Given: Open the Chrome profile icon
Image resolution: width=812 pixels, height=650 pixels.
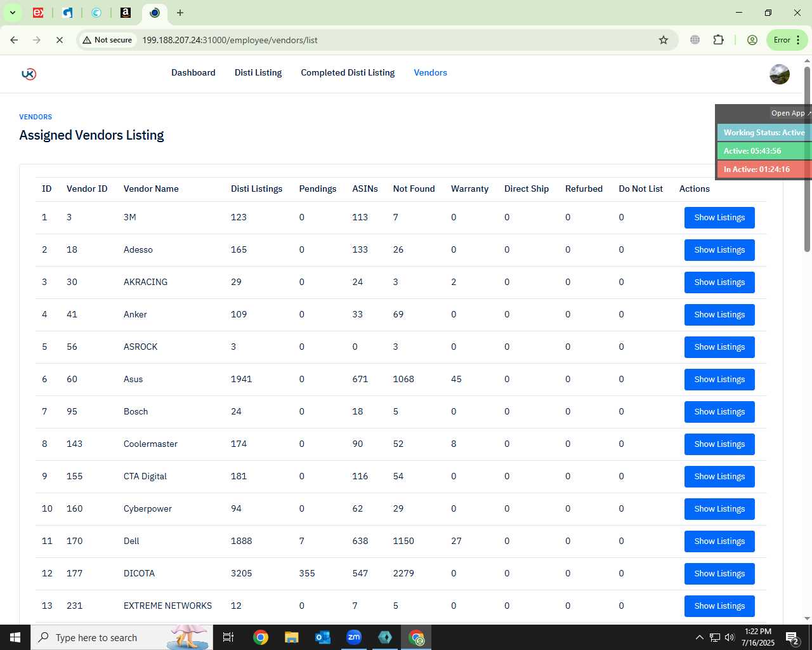Looking at the screenshot, I should [752, 40].
